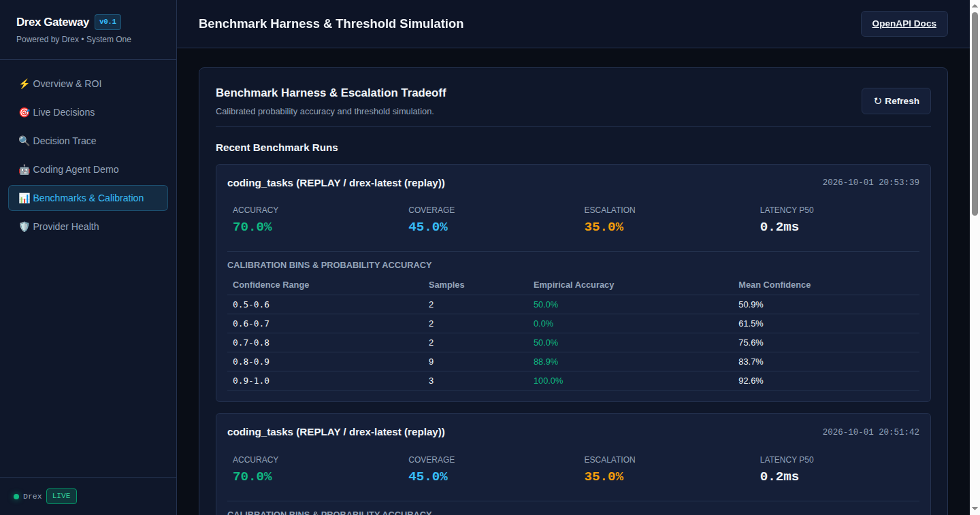Click the v0.1 version badge
The width and height of the screenshot is (980, 515).
[x=108, y=22]
